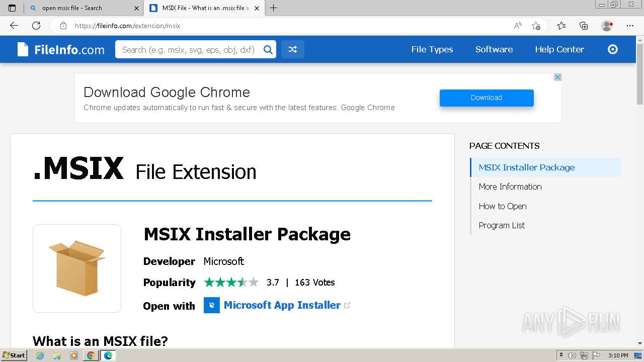Viewport: 644px width, 362px height.
Task: Open browser Collections icon
Action: tap(584, 26)
